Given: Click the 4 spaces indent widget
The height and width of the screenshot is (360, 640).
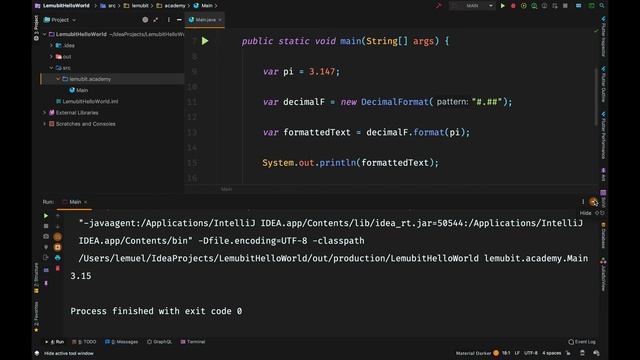Looking at the screenshot, I should coord(551,353).
